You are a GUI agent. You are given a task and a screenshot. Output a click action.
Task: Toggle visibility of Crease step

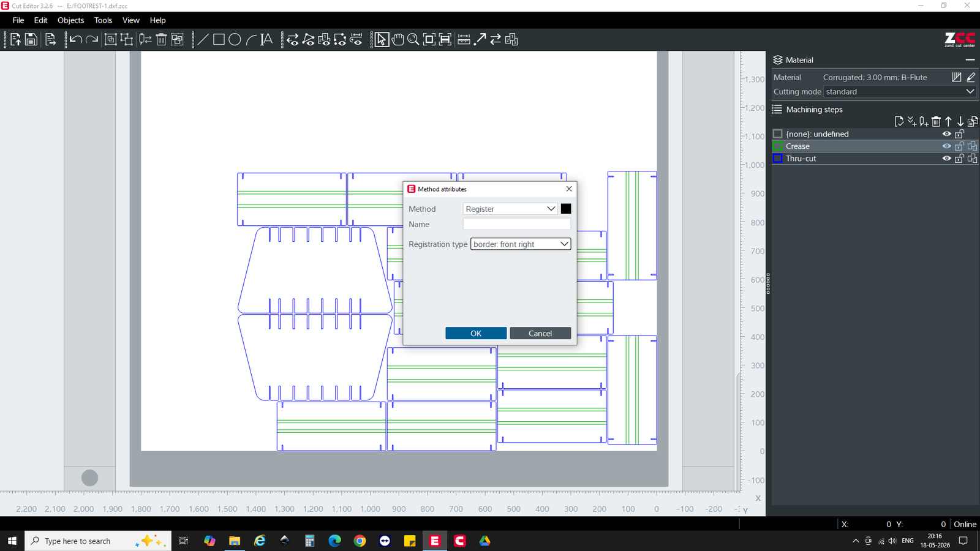[x=946, y=146]
